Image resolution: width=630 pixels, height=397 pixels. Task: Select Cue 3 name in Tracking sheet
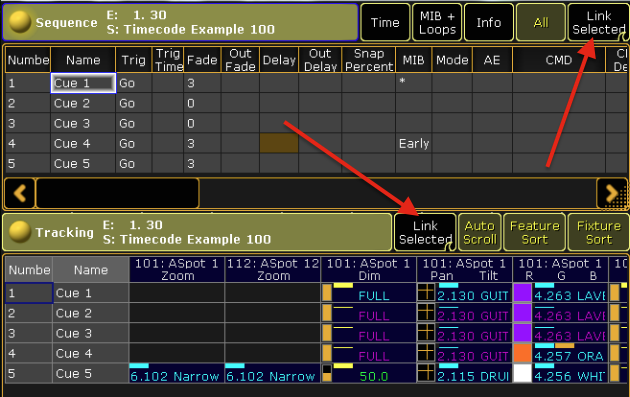click(91, 333)
